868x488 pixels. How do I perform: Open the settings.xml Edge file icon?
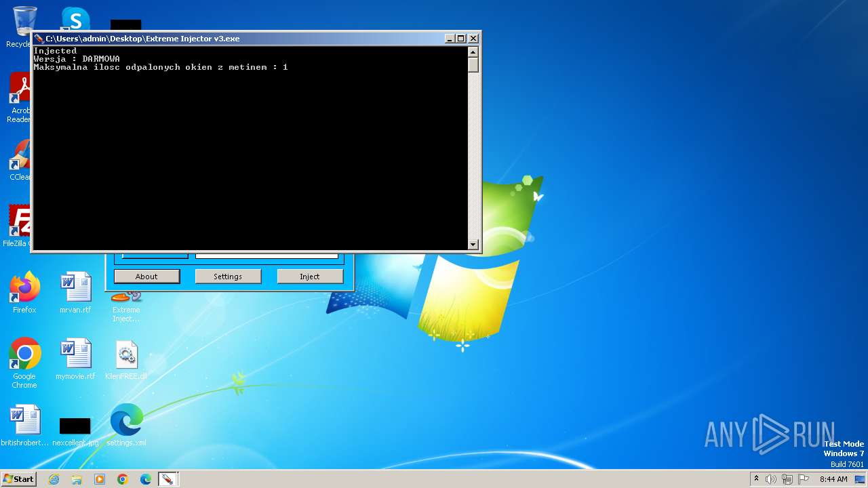pos(126,425)
